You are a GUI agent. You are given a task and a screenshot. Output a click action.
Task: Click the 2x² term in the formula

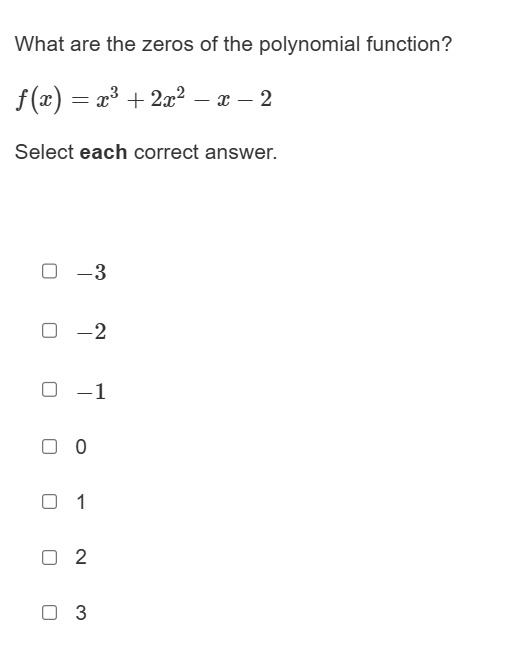pyautogui.click(x=168, y=97)
